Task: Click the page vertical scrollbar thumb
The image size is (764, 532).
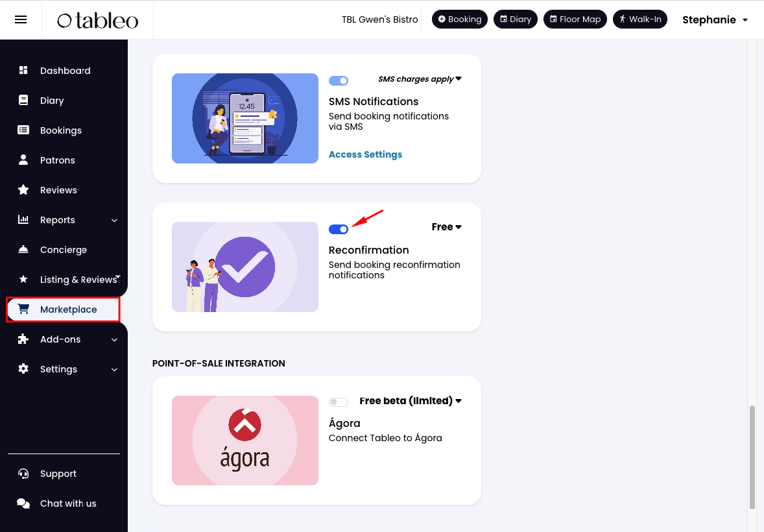Action: 753,457
